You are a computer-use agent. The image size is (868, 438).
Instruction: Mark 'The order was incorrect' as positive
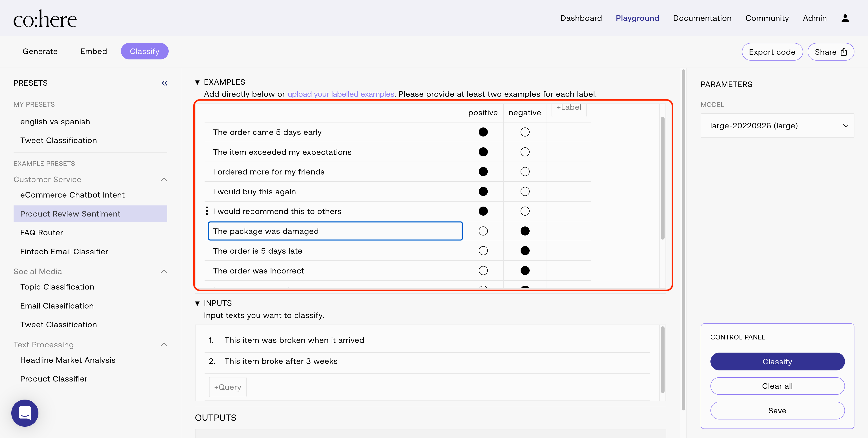click(483, 271)
